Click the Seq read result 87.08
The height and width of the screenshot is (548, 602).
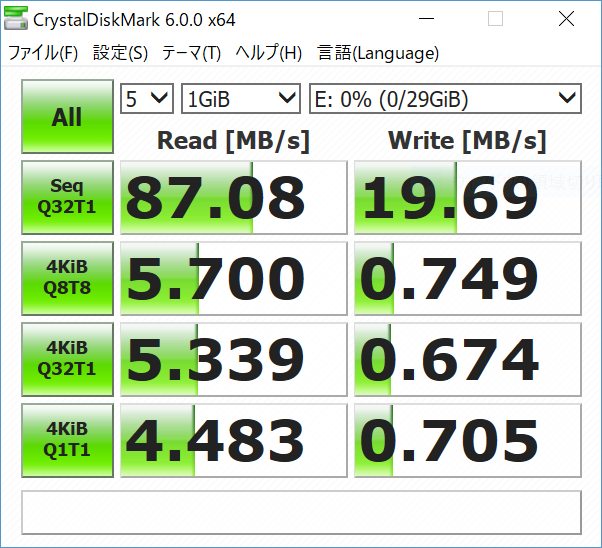point(233,197)
